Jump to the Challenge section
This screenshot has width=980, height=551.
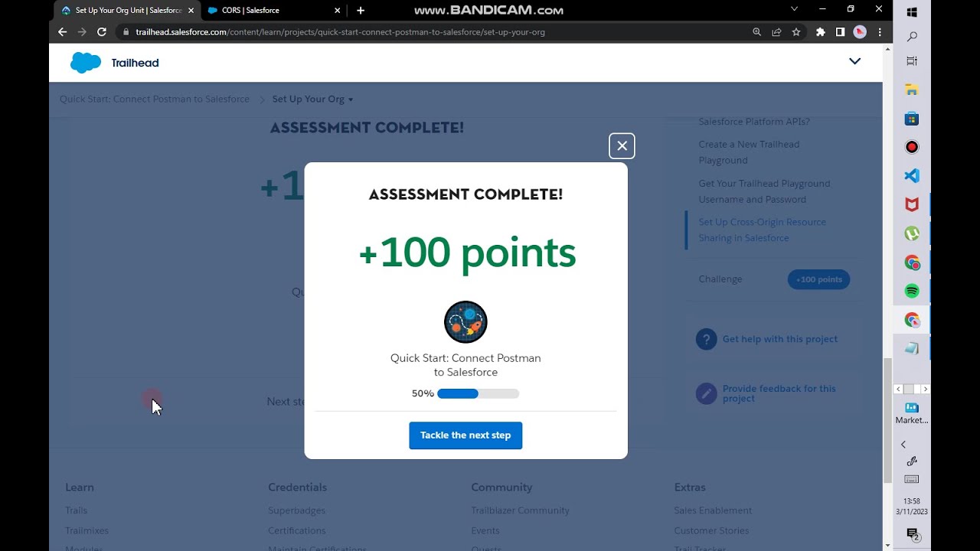pos(720,279)
